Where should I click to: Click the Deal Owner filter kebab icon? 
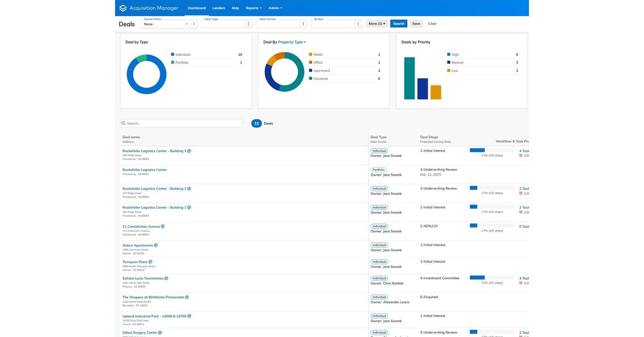click(303, 24)
